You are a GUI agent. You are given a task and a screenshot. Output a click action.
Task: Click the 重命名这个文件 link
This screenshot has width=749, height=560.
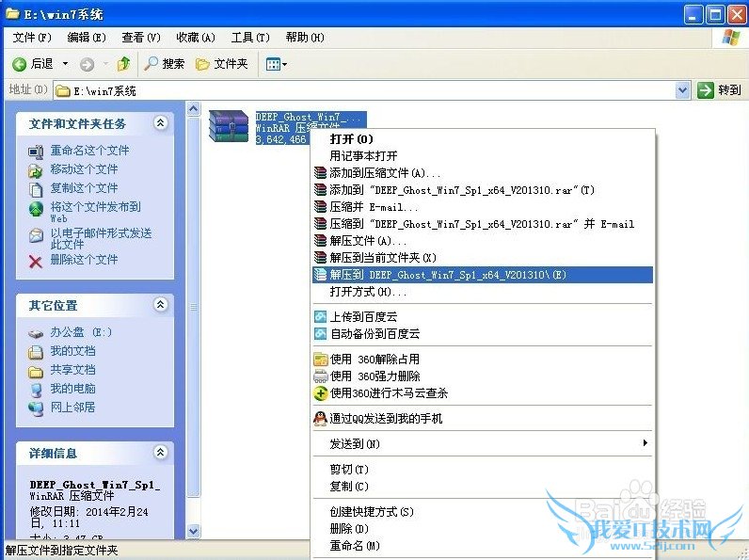pos(89,151)
